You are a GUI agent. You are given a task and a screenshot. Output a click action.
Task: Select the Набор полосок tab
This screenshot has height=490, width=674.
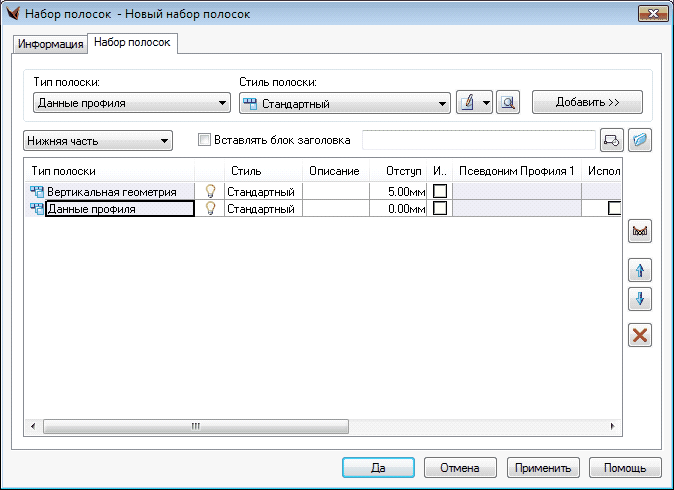(x=133, y=43)
